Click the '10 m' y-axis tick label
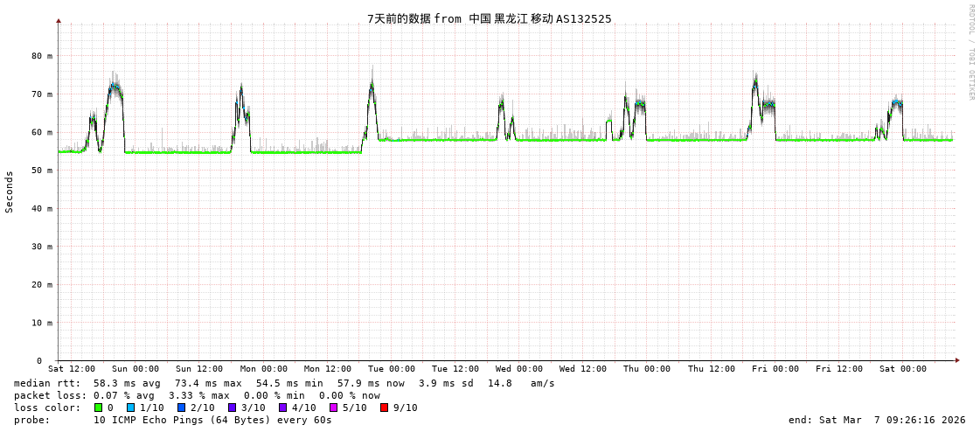 44,323
